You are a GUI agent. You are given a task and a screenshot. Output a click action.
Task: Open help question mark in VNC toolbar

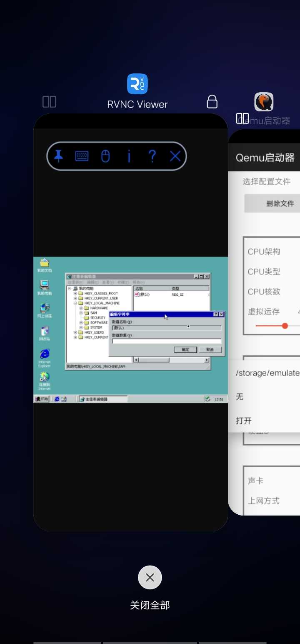(152, 156)
